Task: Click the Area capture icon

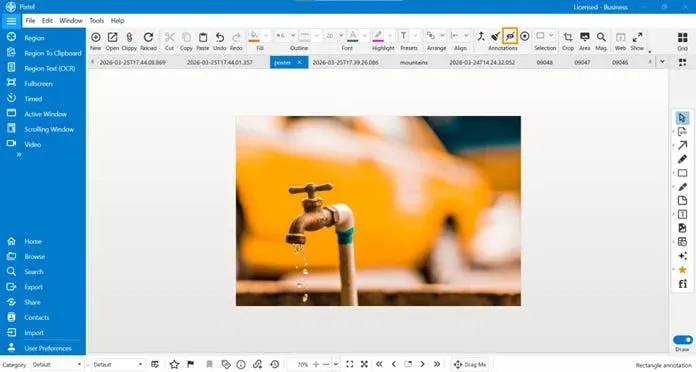Action: pos(585,37)
